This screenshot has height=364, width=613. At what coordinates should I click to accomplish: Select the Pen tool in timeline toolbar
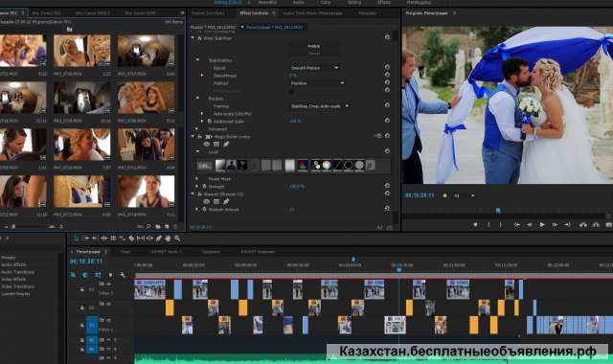coord(159,239)
